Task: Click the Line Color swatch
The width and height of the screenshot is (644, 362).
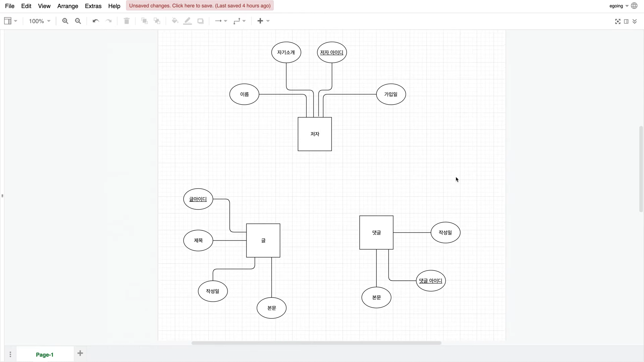Action: [x=187, y=21]
